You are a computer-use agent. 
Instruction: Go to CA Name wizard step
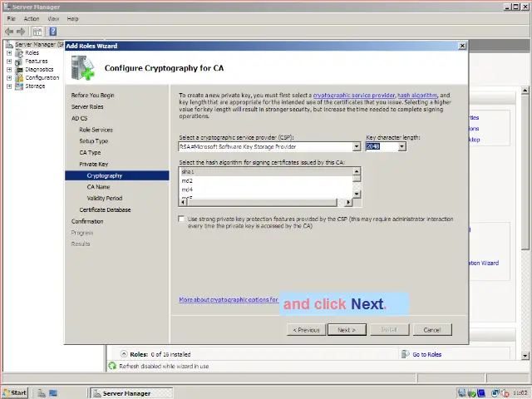point(98,187)
